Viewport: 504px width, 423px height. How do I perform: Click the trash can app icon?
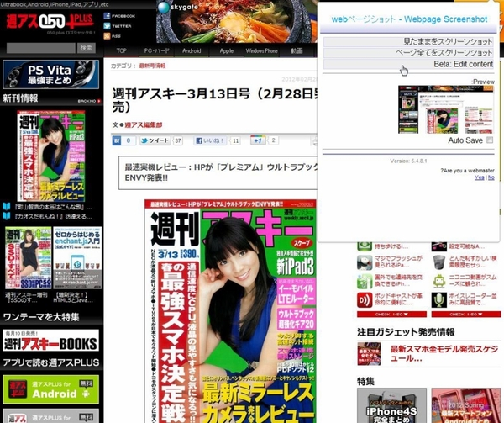439,262
